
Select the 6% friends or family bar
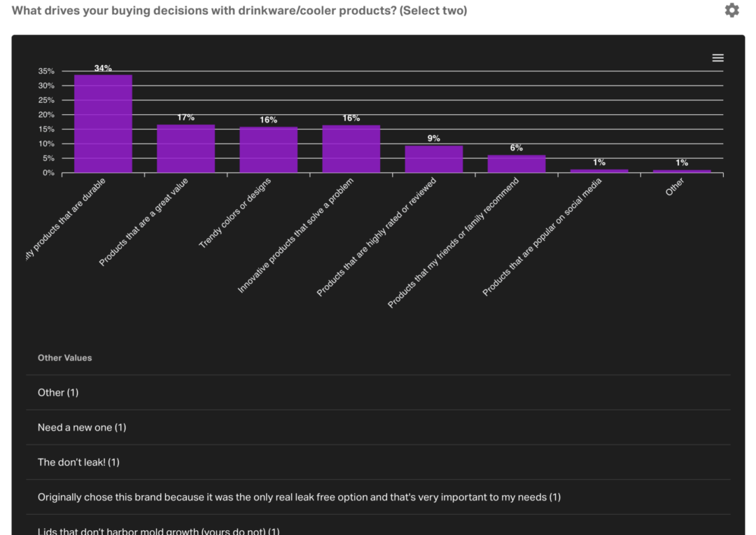click(x=516, y=164)
